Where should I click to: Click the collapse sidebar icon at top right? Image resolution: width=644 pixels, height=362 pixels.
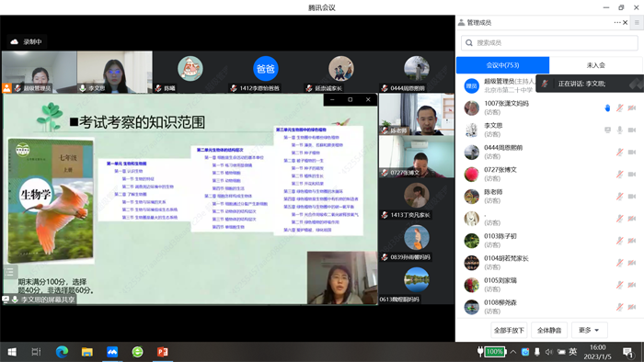point(637,23)
